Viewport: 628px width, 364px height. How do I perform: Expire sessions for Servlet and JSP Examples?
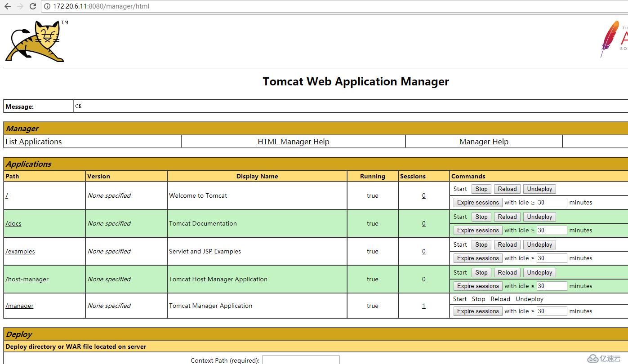click(478, 258)
